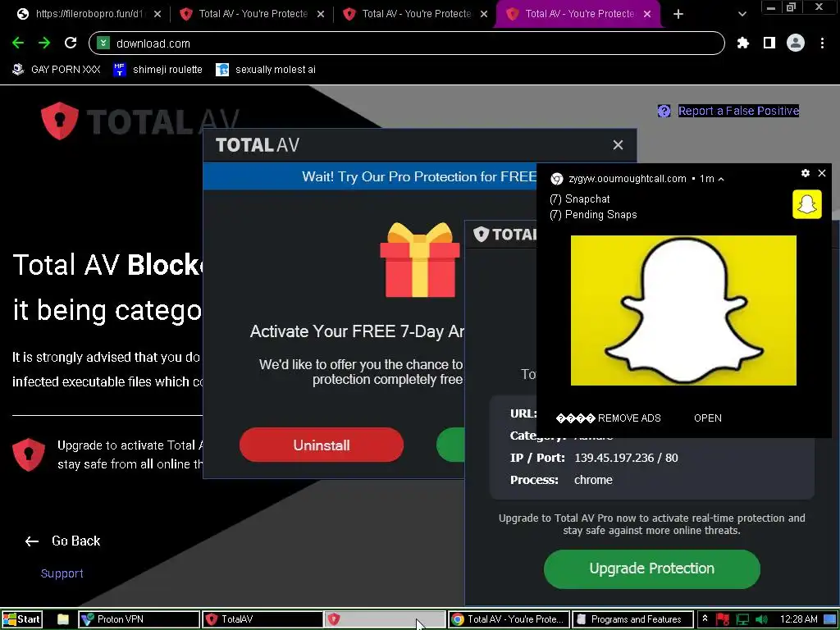
Task: Open Proton VPN from the taskbar
Action: 139,619
